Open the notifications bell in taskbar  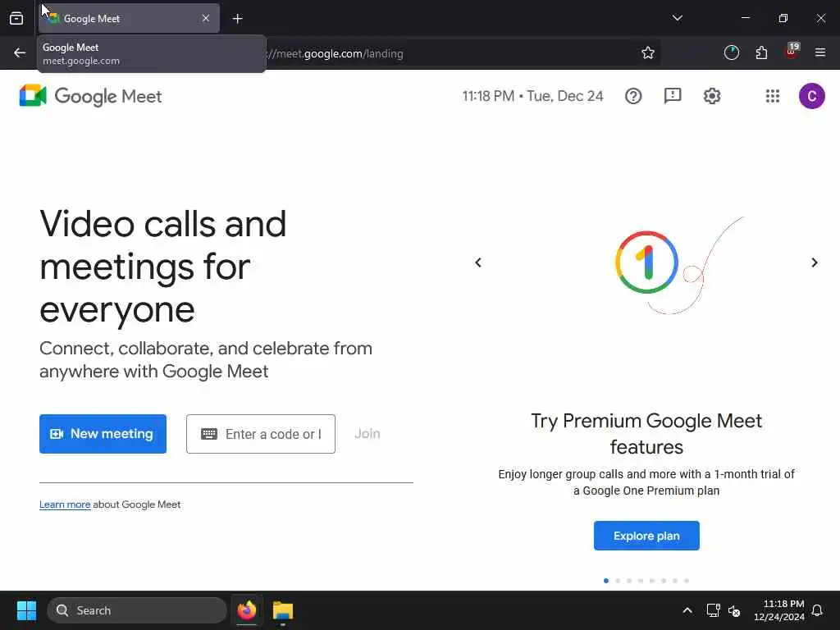818,610
